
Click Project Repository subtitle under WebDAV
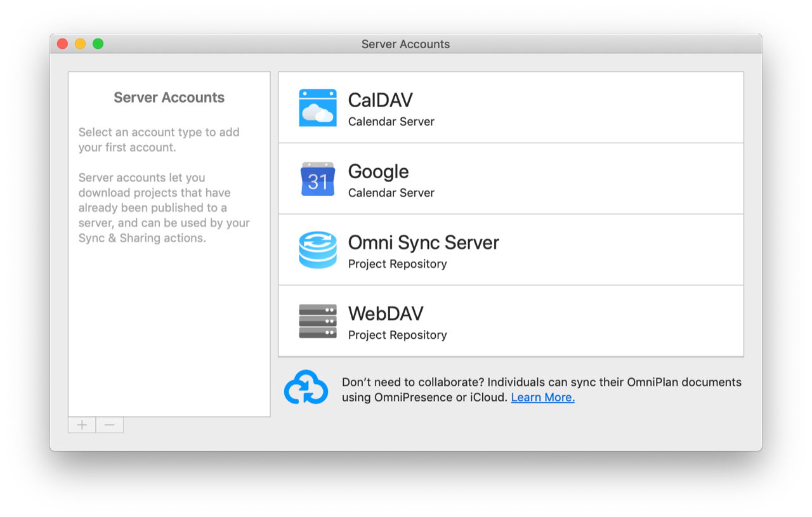click(x=397, y=335)
